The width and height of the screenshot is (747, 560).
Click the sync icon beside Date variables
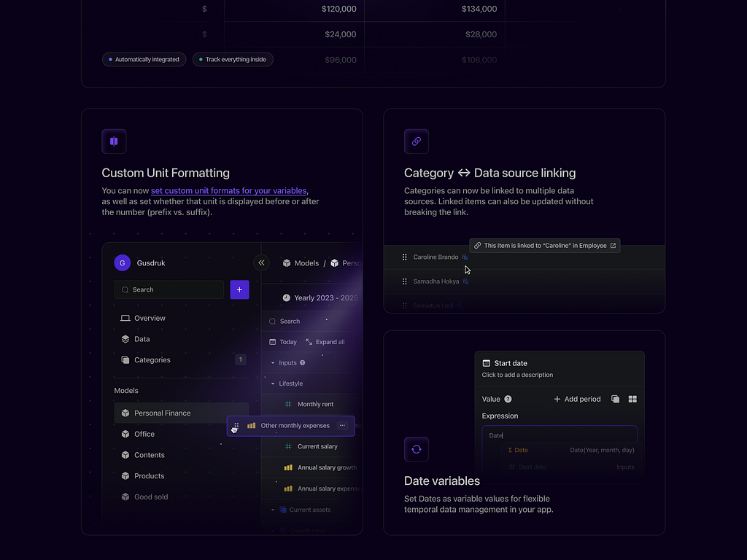click(417, 449)
